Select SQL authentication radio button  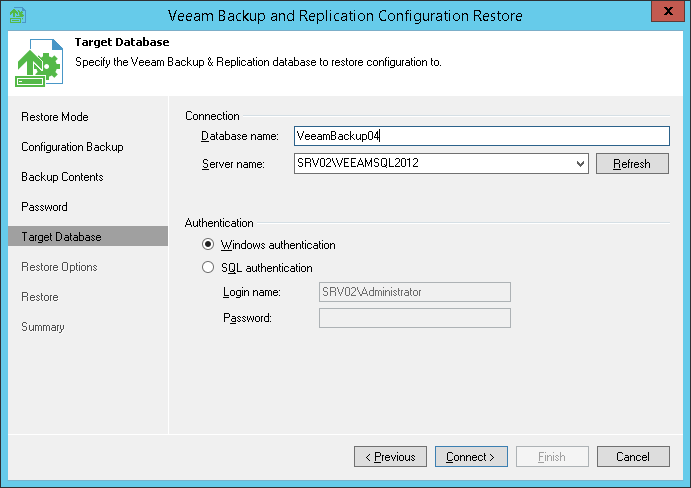pyautogui.click(x=208, y=268)
